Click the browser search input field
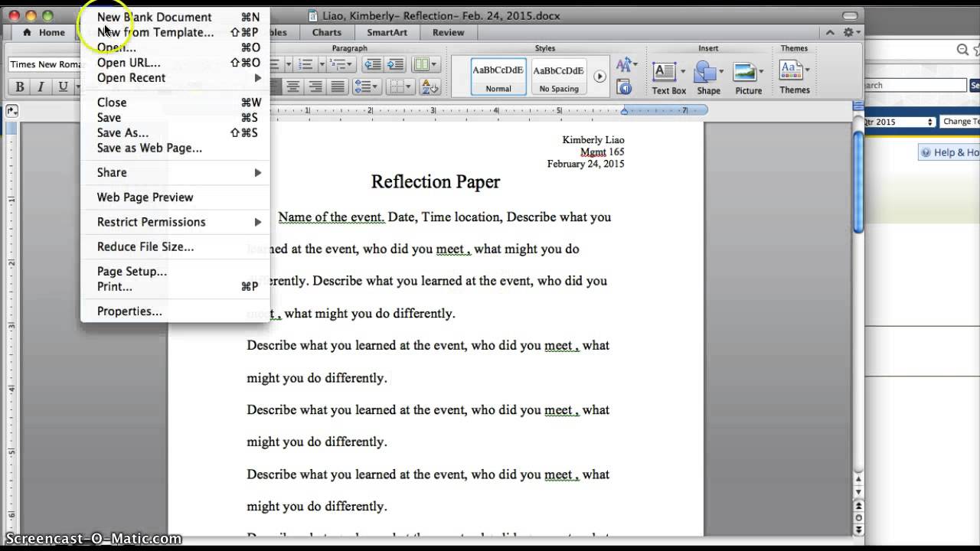Image resolution: width=980 pixels, height=551 pixels. [x=916, y=85]
